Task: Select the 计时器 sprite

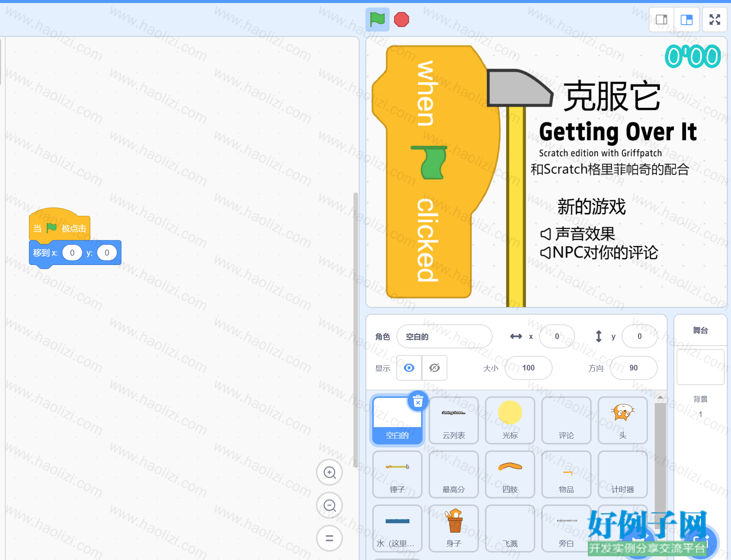Action: 623,474
